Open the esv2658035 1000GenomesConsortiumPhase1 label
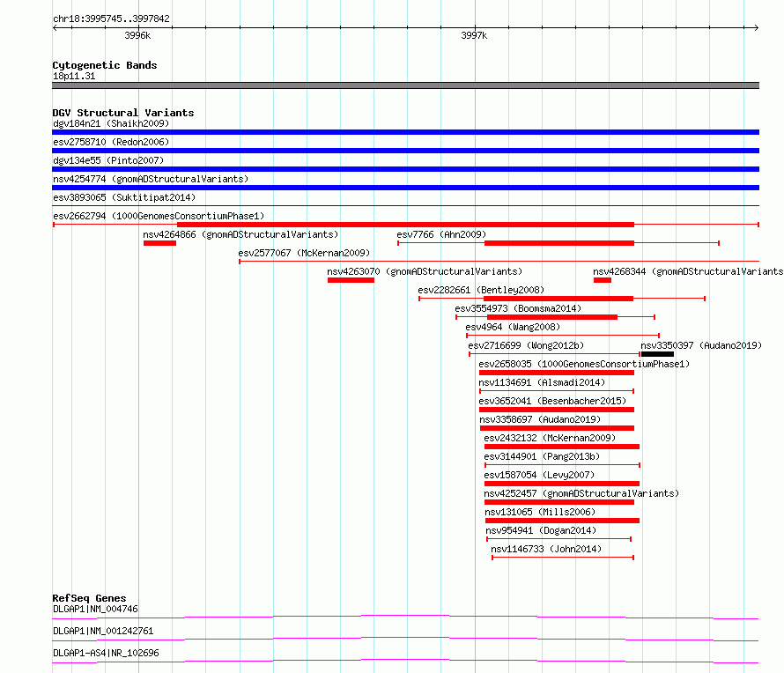 [584, 364]
